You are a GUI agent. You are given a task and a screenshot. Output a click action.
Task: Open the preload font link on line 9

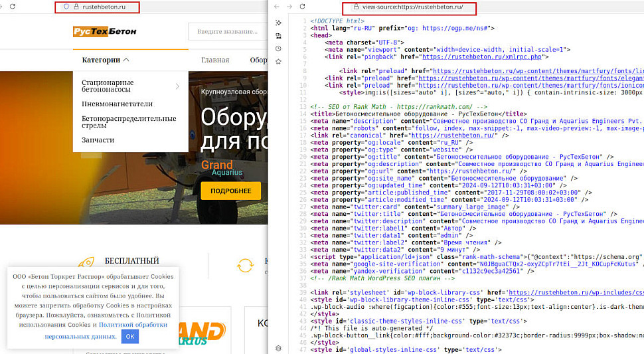pyautogui.click(x=531, y=78)
